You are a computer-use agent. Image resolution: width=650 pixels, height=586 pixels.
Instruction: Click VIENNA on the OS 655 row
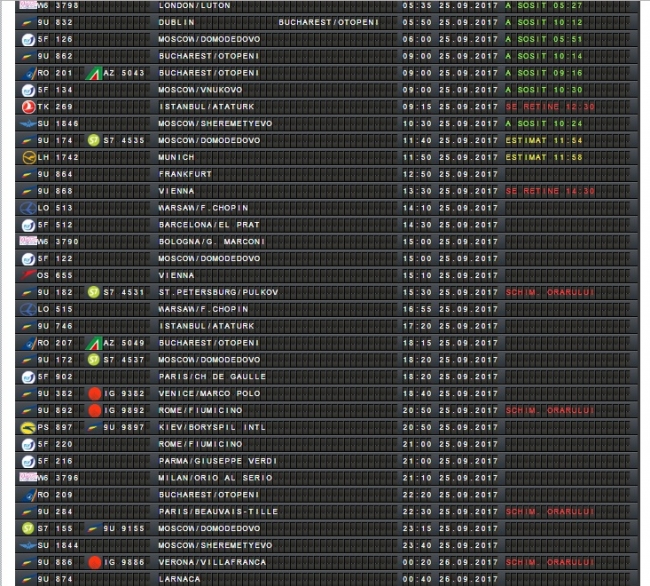[x=177, y=276]
